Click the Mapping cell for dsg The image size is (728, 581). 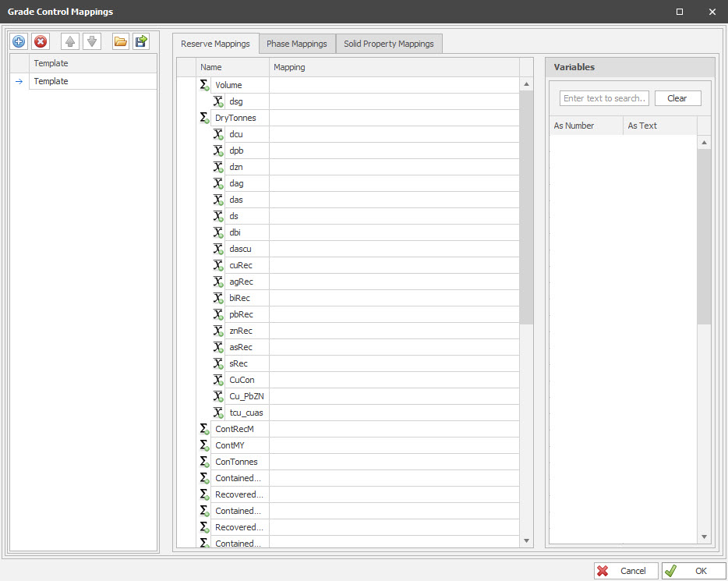pyautogui.click(x=394, y=101)
